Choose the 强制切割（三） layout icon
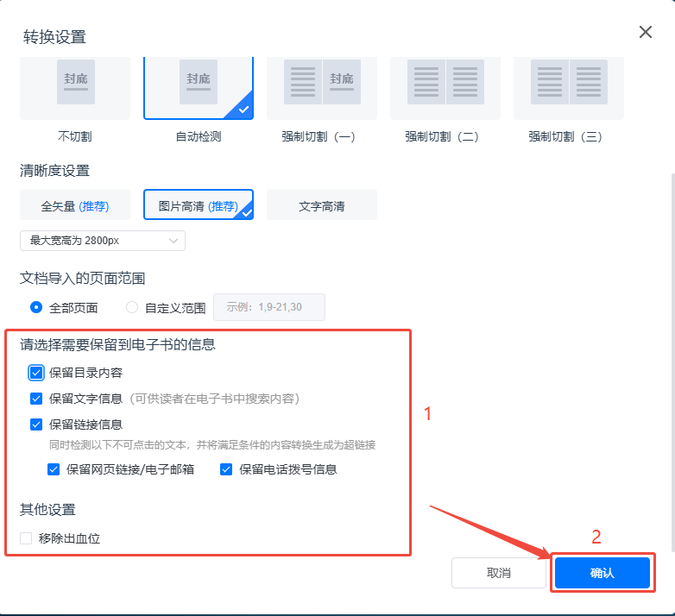The height and width of the screenshot is (616, 675). tap(569, 87)
